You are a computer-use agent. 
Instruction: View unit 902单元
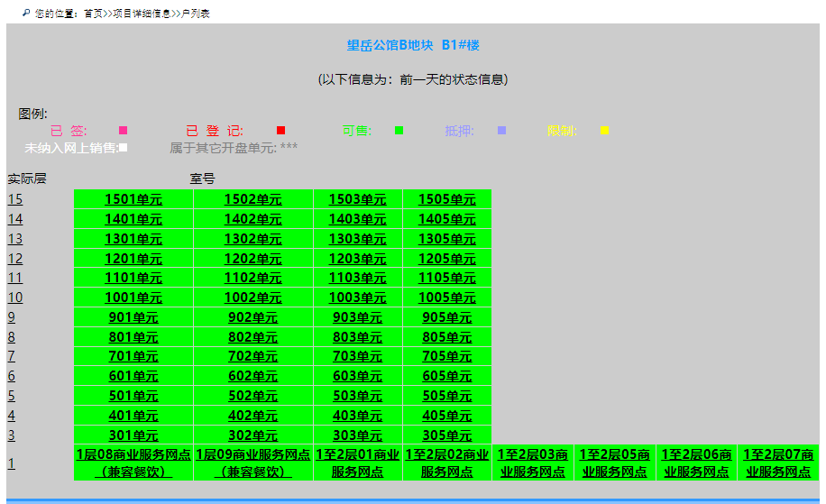click(252, 317)
